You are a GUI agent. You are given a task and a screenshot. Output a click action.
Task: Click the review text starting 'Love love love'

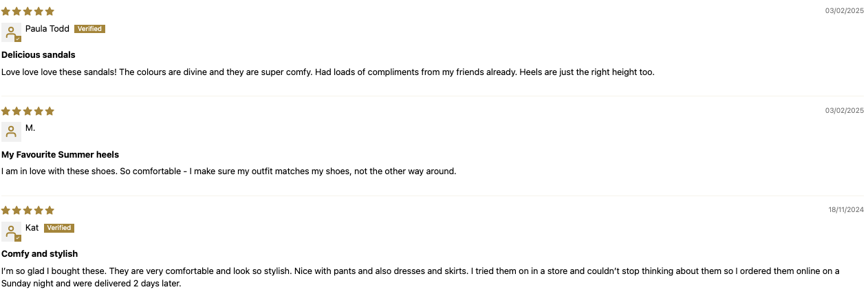click(x=328, y=72)
